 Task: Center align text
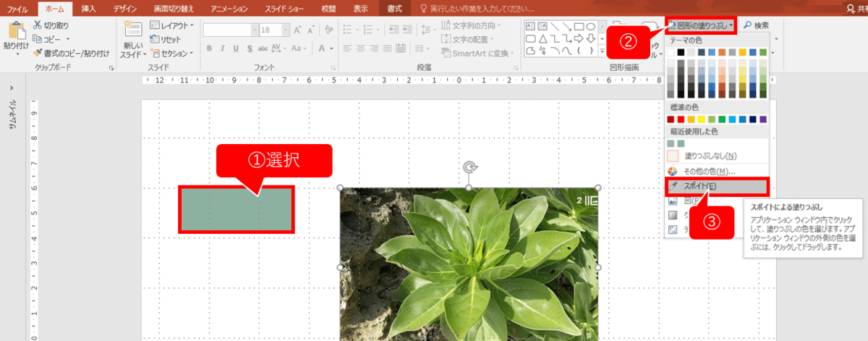click(362, 48)
